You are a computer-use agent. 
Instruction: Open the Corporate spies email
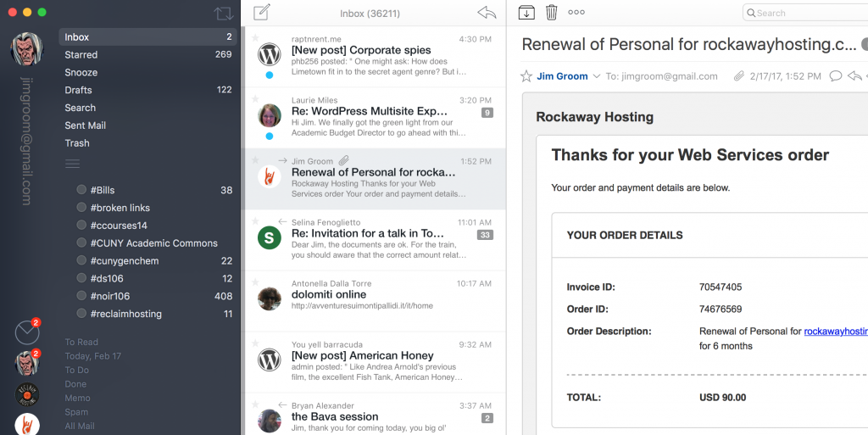coord(376,57)
